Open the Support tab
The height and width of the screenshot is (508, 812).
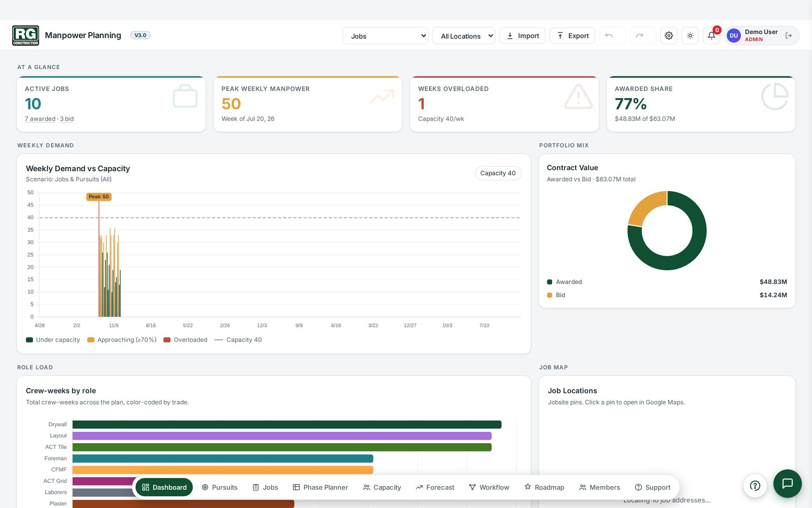653,487
